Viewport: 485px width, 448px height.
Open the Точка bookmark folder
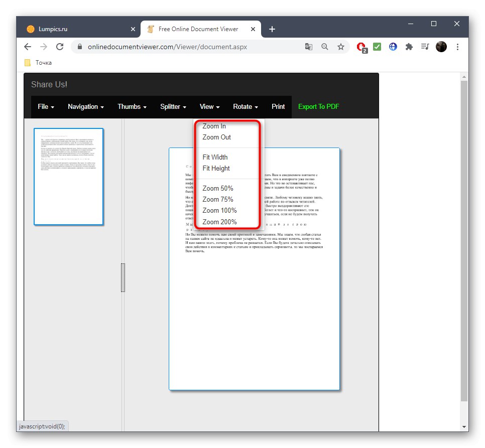coord(38,63)
